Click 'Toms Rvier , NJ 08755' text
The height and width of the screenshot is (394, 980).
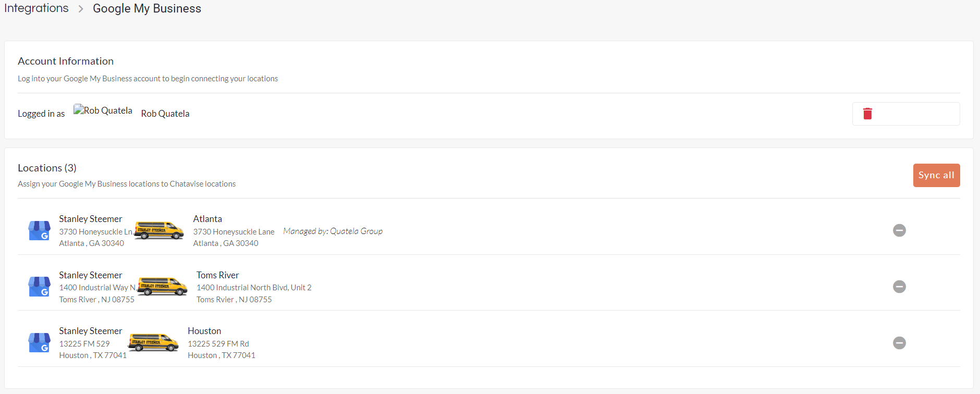pyautogui.click(x=234, y=300)
